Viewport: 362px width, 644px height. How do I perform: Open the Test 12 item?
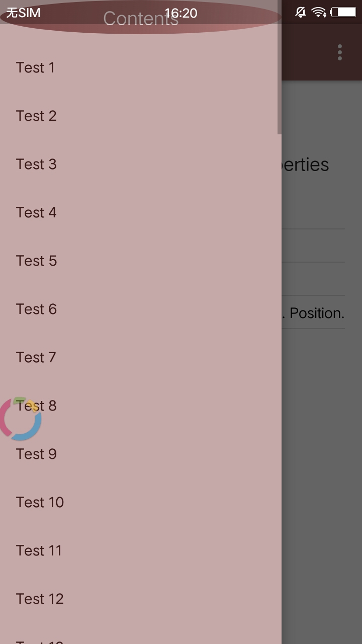click(x=141, y=599)
